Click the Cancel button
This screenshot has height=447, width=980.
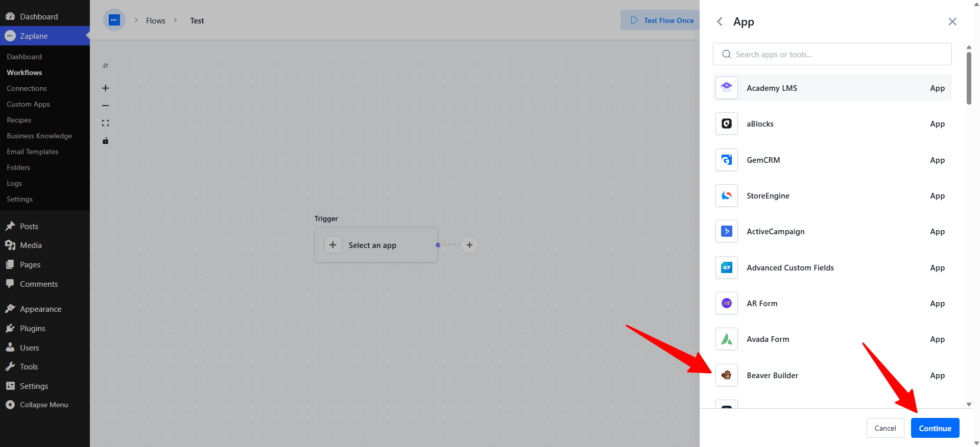[x=885, y=428]
